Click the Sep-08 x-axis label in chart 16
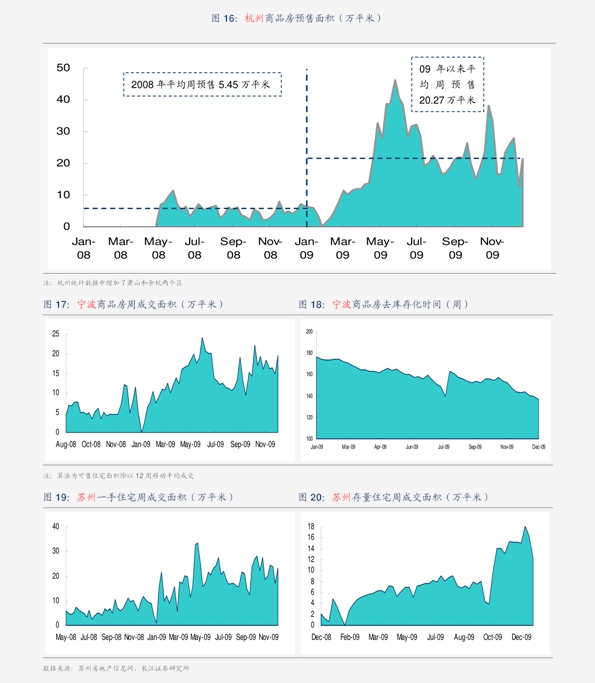This screenshot has height=683, width=595. pos(233,248)
